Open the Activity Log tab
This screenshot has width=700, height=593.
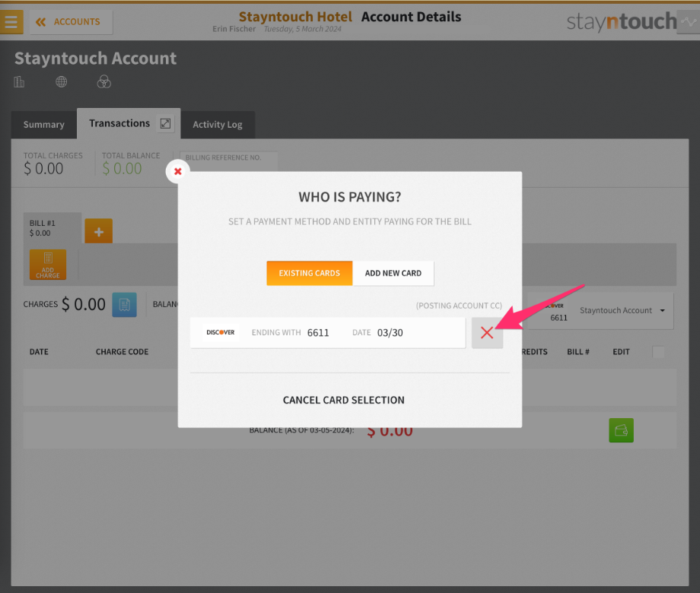tap(218, 125)
